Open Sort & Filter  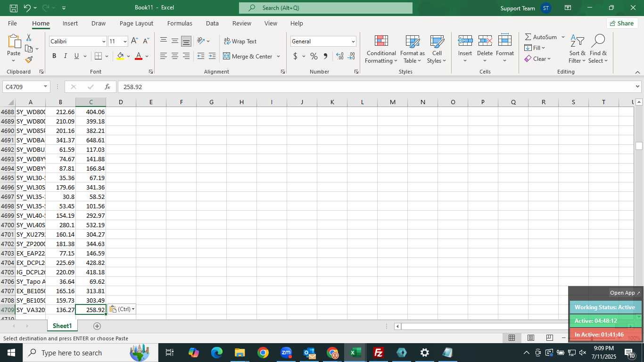tap(577, 49)
